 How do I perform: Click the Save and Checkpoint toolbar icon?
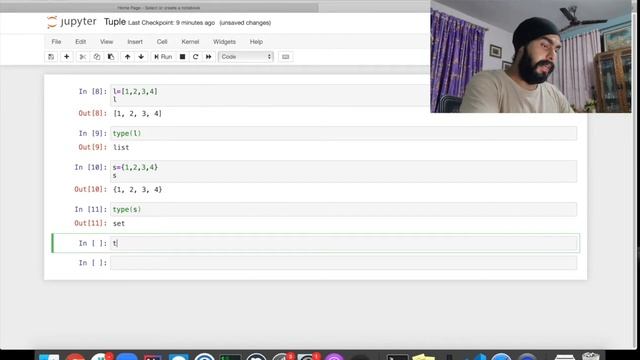tap(51, 57)
